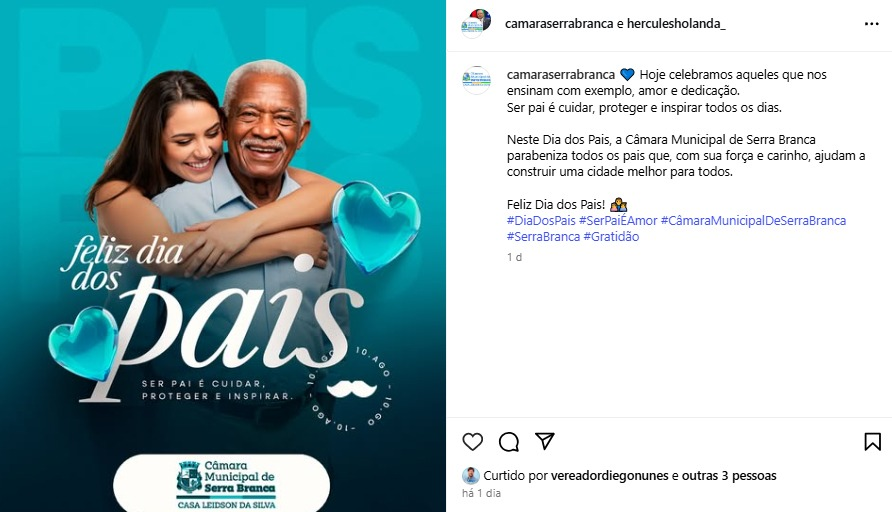Click the caption author's profile picture
Image resolution: width=892 pixels, height=512 pixels.
click(x=476, y=80)
